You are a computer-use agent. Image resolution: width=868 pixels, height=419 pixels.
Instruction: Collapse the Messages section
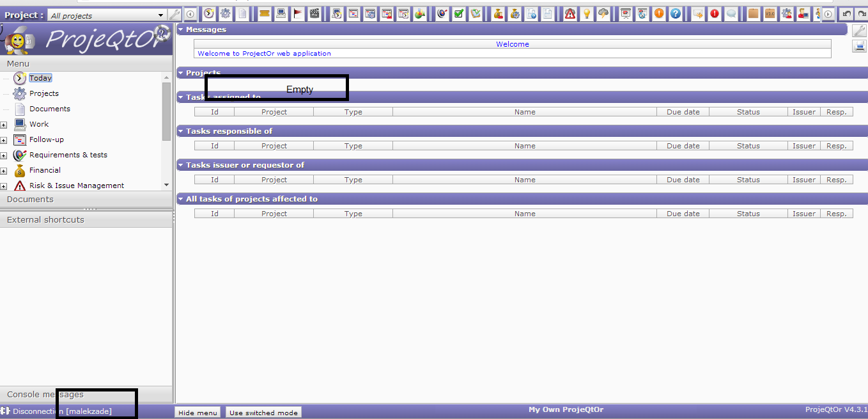pyautogui.click(x=181, y=29)
